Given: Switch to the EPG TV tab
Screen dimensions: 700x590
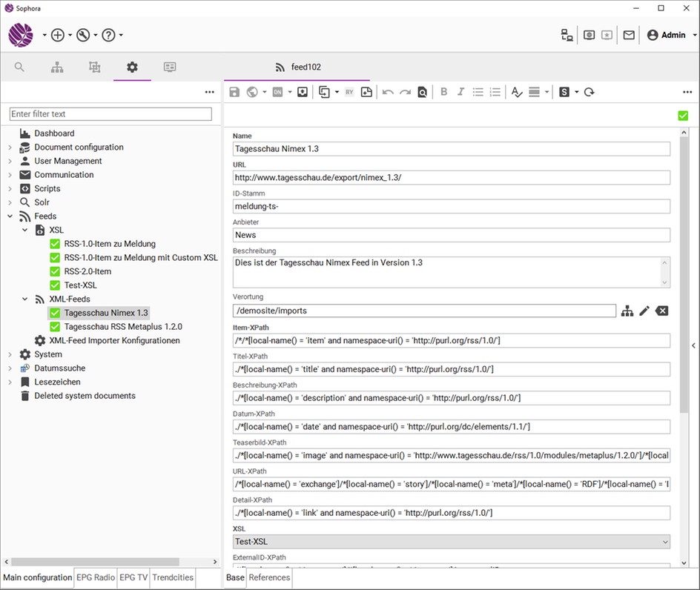Looking at the screenshot, I should tap(133, 577).
